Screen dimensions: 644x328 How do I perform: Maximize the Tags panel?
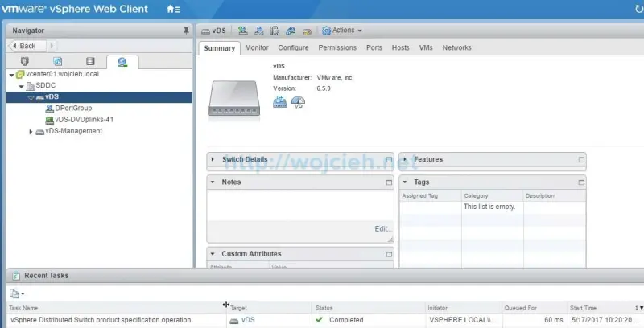[581, 182]
